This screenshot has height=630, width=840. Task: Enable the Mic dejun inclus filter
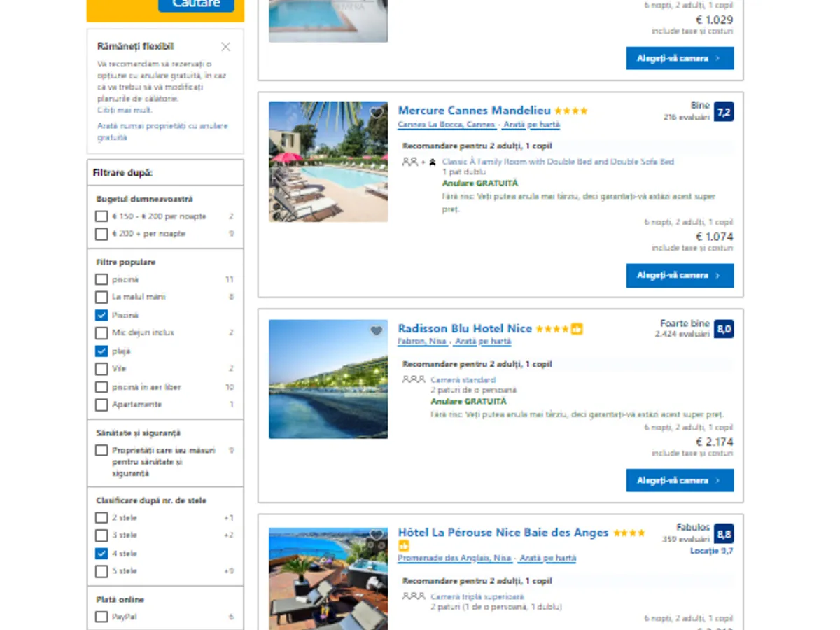pyautogui.click(x=101, y=333)
